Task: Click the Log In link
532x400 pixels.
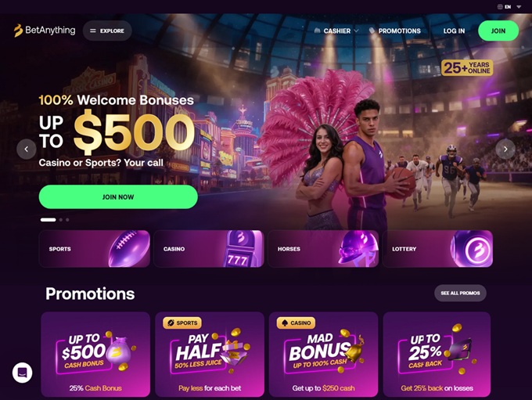Action: coord(454,31)
